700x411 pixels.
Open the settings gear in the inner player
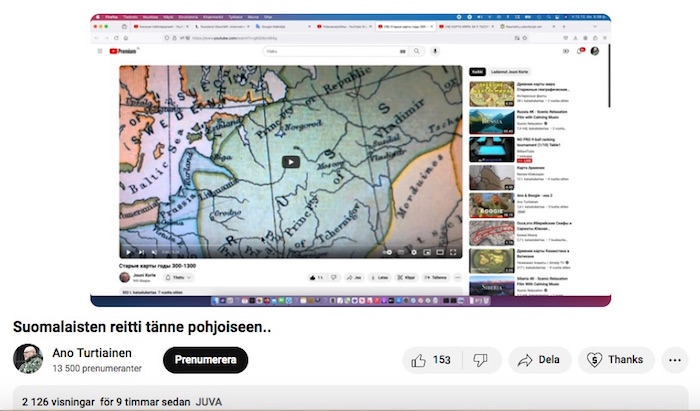414,252
